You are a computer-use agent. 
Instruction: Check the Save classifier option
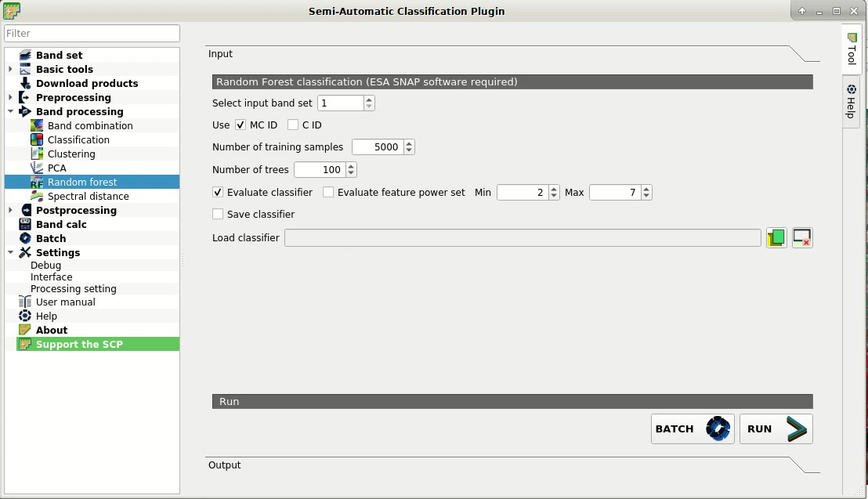click(217, 214)
